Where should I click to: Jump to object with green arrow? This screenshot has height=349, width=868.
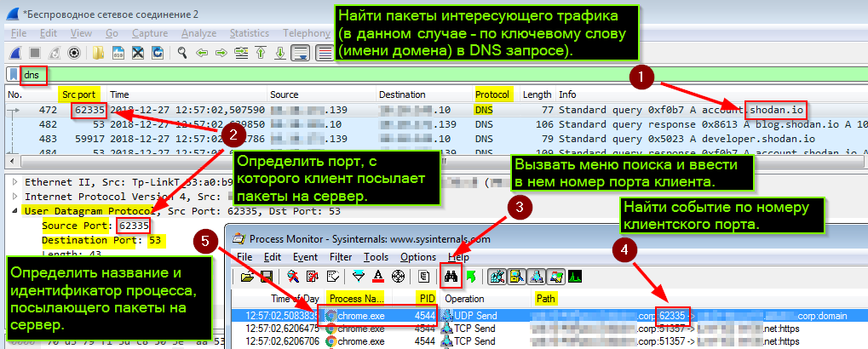click(472, 276)
